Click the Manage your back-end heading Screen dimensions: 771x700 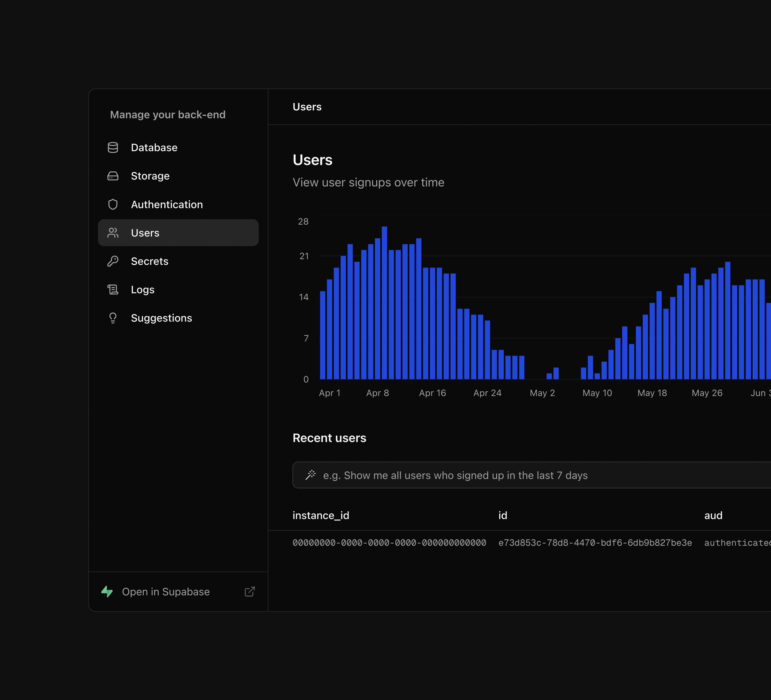[168, 115]
